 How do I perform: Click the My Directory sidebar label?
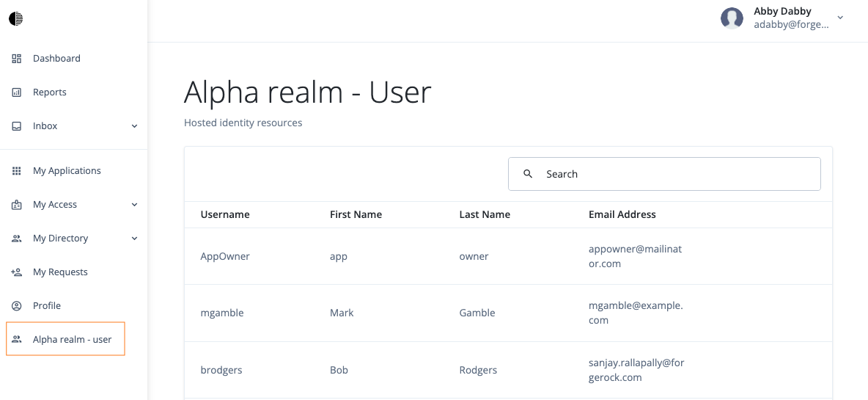click(60, 239)
